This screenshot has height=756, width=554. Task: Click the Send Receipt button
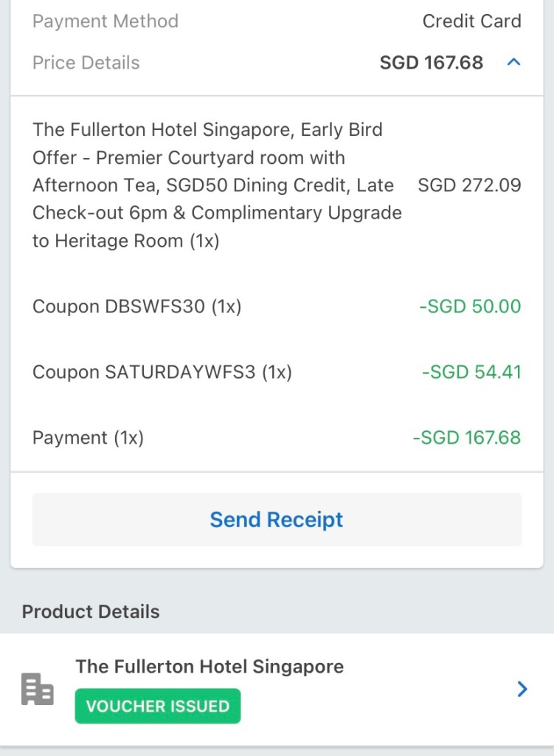[x=277, y=520]
